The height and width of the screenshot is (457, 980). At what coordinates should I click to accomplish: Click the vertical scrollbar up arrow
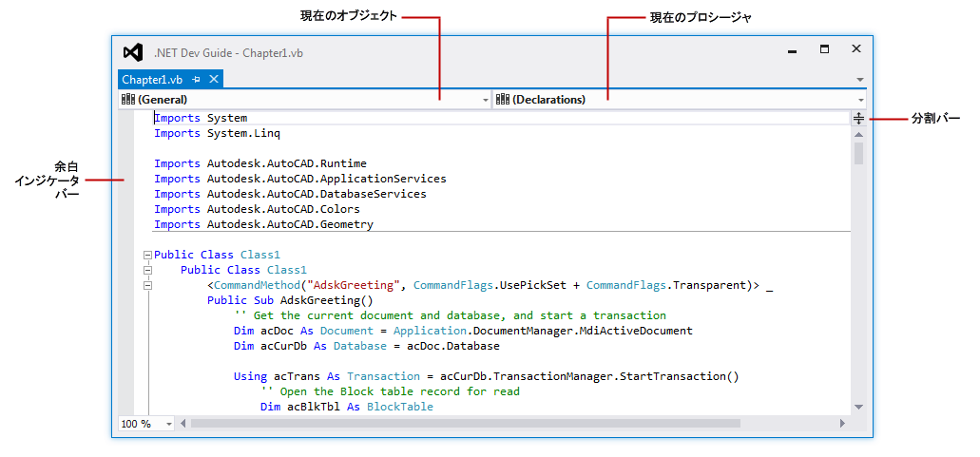(x=858, y=134)
